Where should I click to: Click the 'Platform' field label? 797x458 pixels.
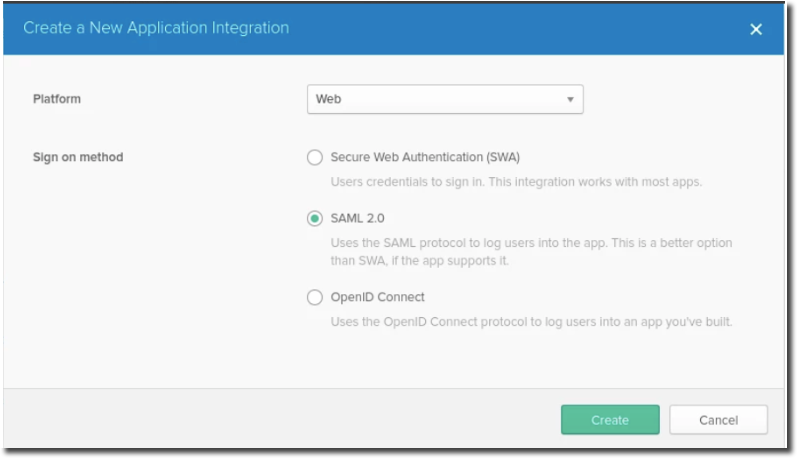57,99
